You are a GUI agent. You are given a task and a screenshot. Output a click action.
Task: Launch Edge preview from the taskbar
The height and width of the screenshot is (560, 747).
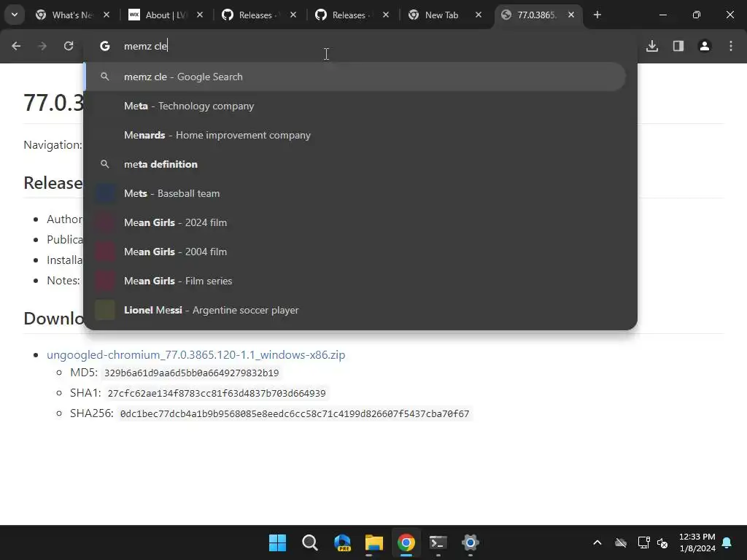tap(342, 542)
